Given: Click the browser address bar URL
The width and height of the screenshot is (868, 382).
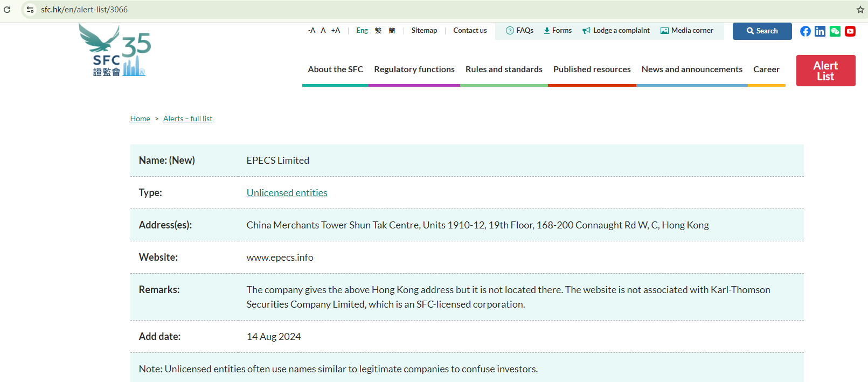Looking at the screenshot, I should [85, 10].
